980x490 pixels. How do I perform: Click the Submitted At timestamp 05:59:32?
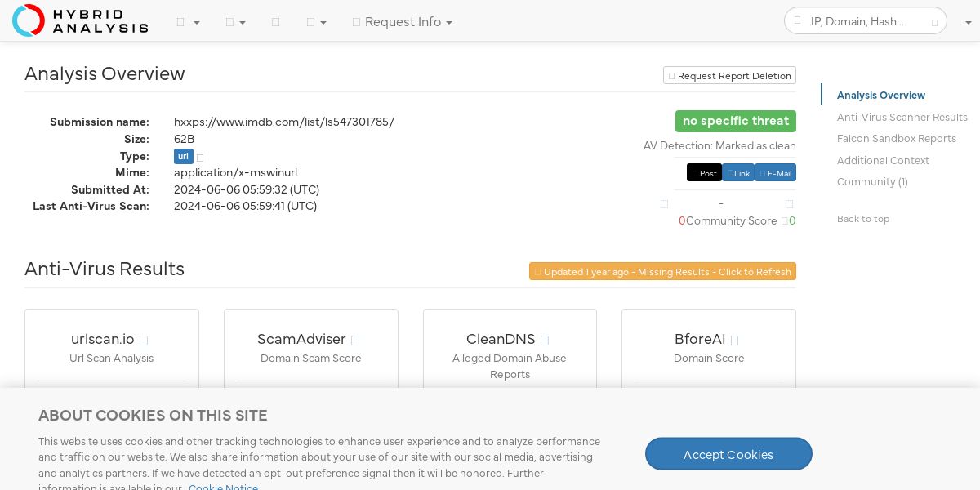(x=247, y=189)
